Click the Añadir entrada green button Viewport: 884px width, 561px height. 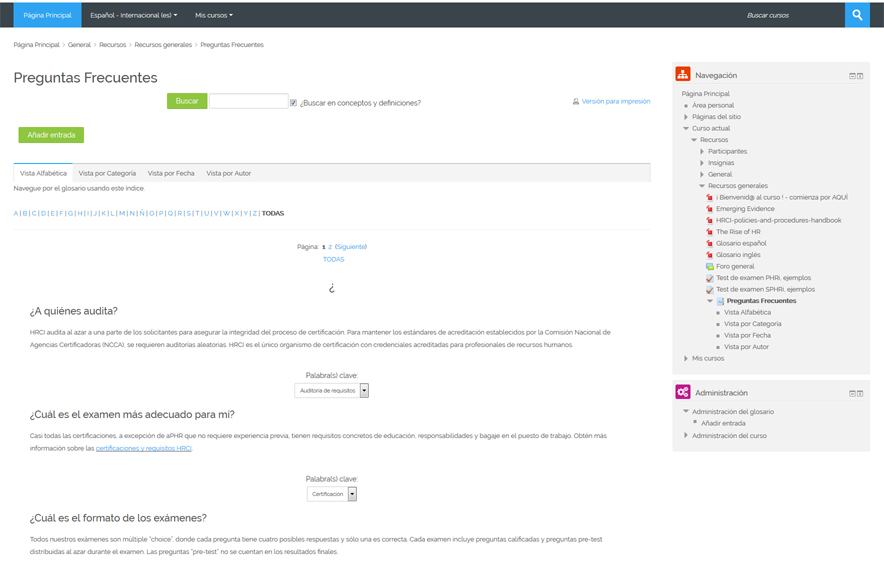coord(51,135)
